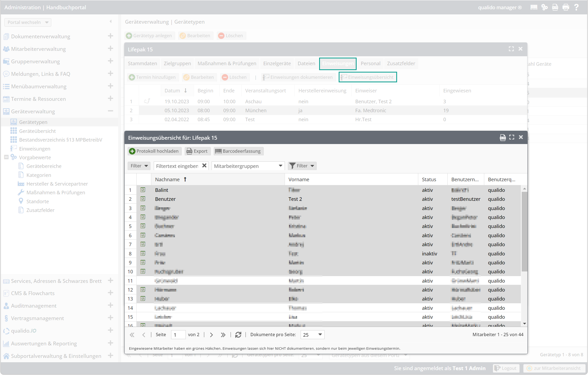Expand Auditmanagement with plus
588x375 pixels.
click(x=110, y=305)
